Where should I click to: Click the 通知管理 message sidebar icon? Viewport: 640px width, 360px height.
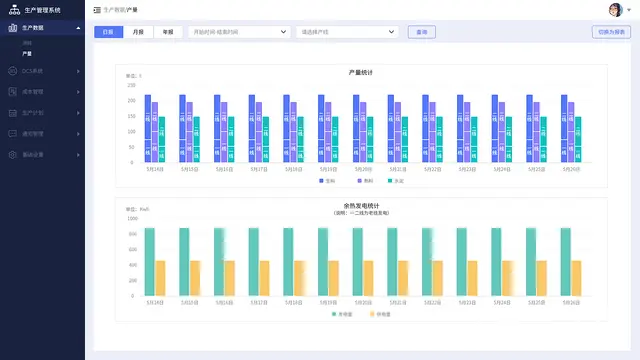(x=13, y=133)
